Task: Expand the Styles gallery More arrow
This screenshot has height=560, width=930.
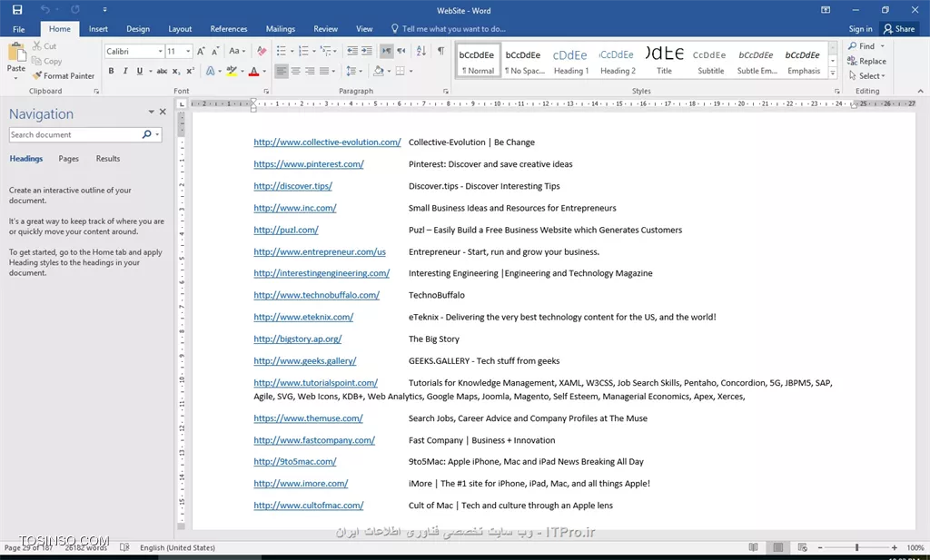Action: pyautogui.click(x=833, y=74)
